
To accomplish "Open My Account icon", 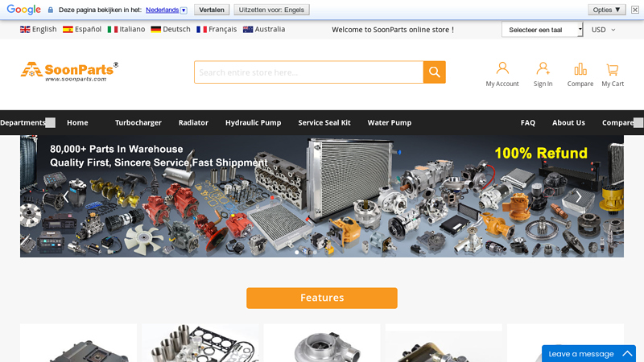I will [x=502, y=68].
